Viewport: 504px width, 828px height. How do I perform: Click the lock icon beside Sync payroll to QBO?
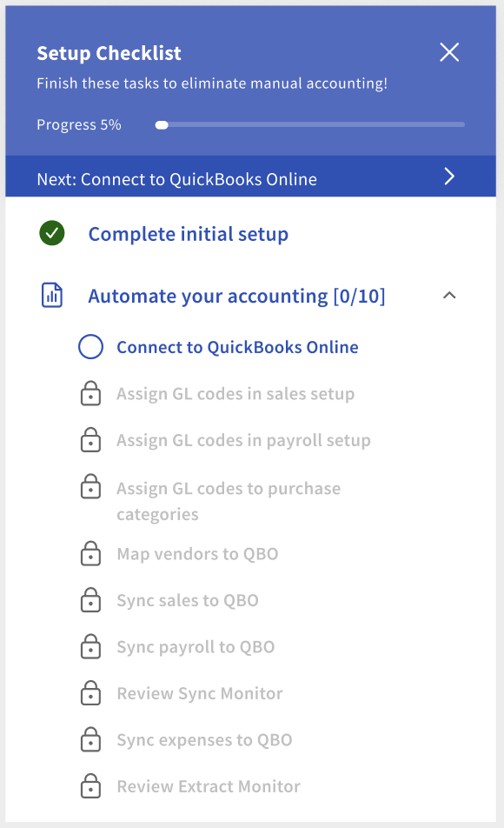point(90,646)
